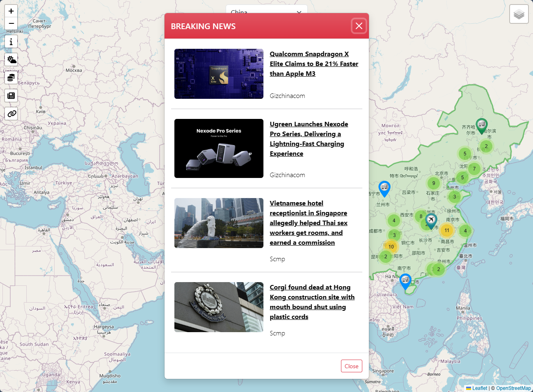Open the Corgi found dead article
This screenshot has width=533, height=392.
click(312, 302)
